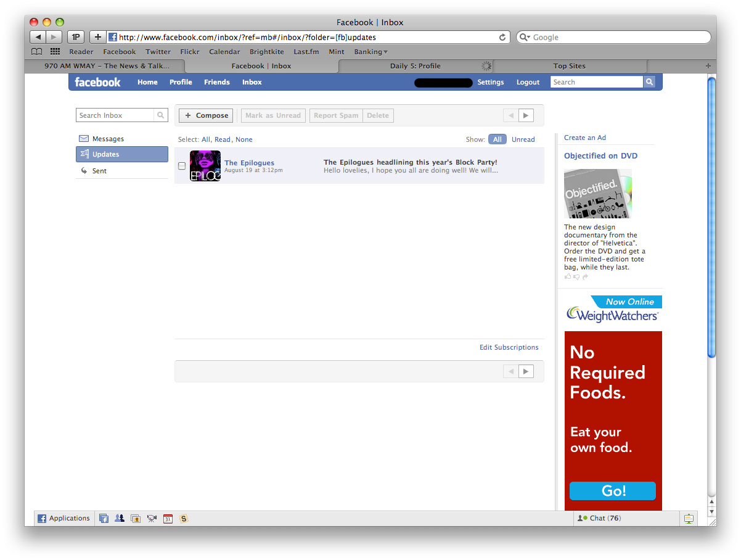Open the Events calendar icon in the bottom bar
This screenshot has height=560, width=741.
pos(168,519)
